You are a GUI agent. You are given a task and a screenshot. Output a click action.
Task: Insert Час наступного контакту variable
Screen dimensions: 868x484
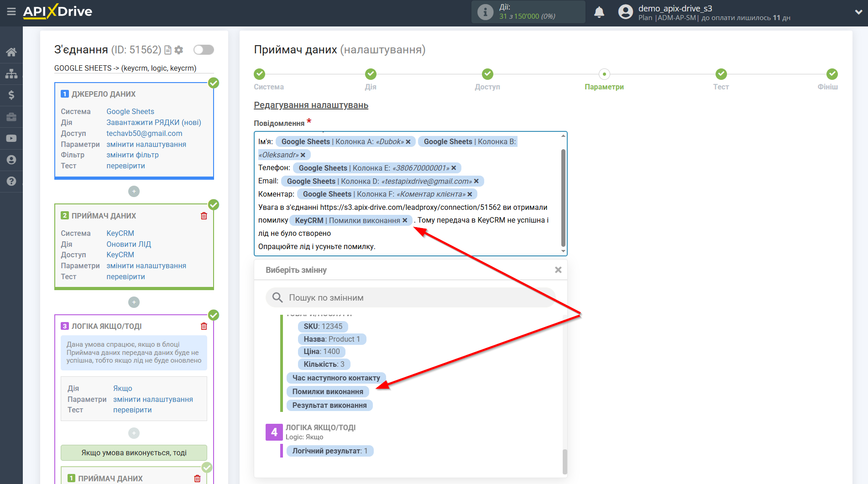pos(336,378)
